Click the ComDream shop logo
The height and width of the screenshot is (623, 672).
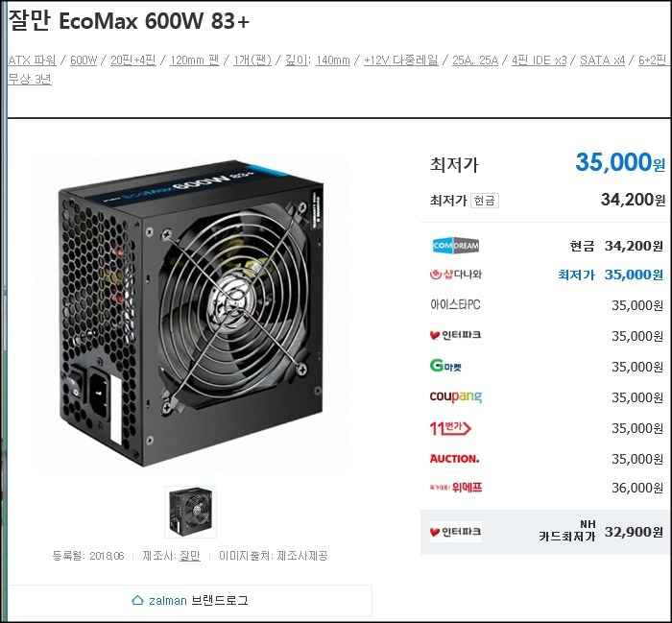[x=456, y=246]
